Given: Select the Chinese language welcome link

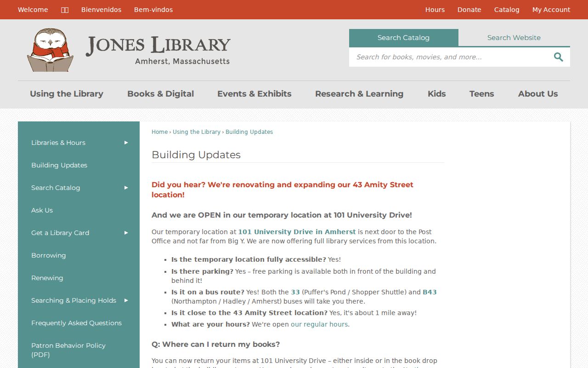Looking at the screenshot, I should tap(65, 10).
